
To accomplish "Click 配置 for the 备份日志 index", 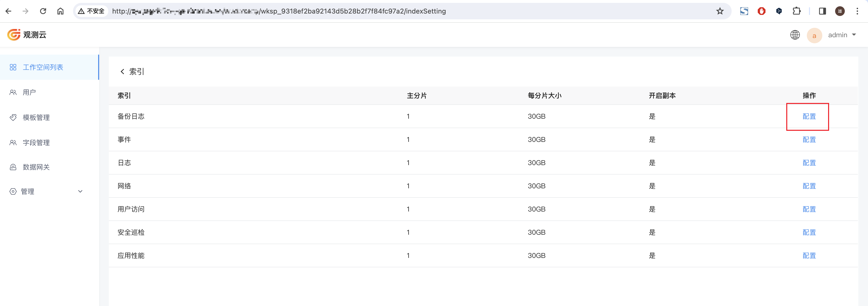I will 809,116.
